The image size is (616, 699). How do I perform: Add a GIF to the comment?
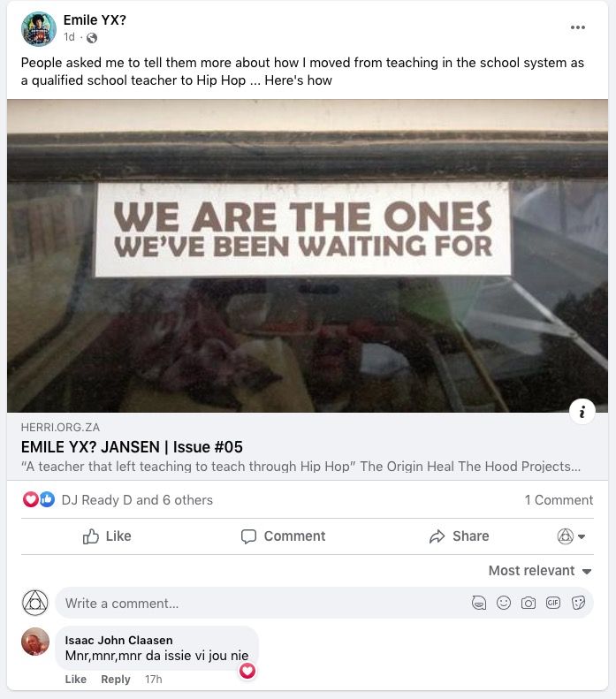click(553, 603)
